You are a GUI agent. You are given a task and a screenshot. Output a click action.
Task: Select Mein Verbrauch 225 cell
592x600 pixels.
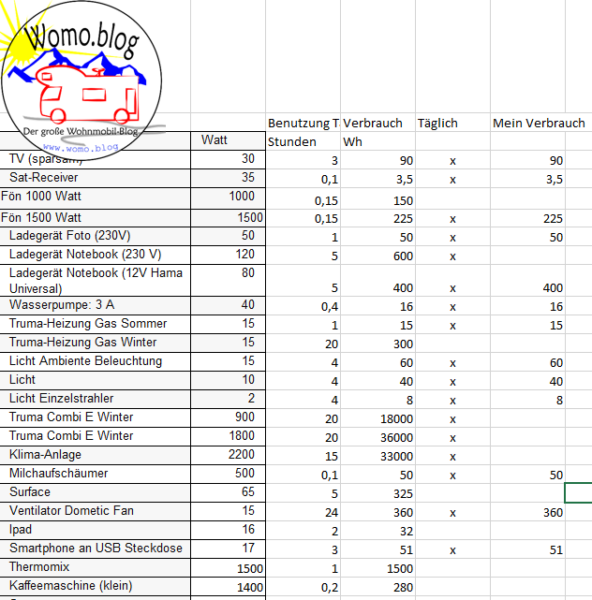pos(528,218)
